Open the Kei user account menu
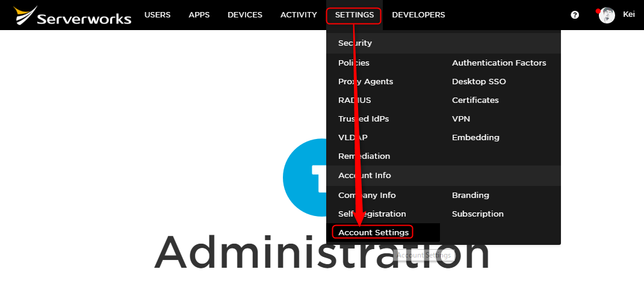 (x=629, y=14)
